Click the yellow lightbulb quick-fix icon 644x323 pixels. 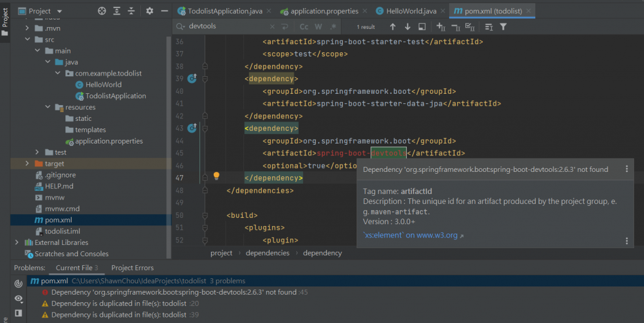[x=216, y=176]
